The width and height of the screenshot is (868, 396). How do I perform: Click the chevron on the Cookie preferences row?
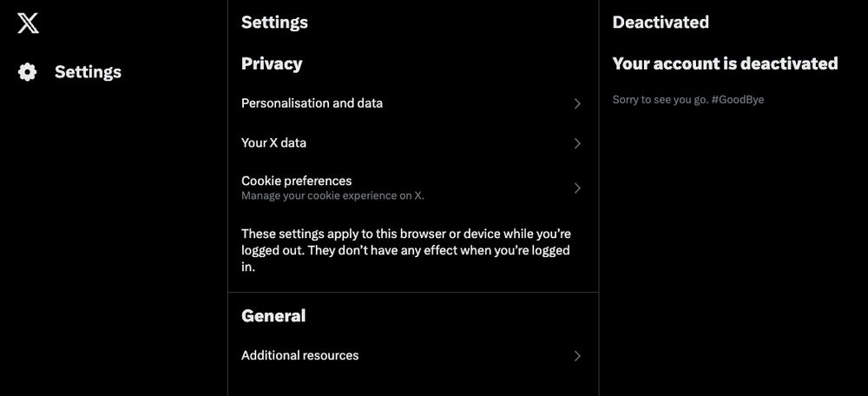pos(577,188)
